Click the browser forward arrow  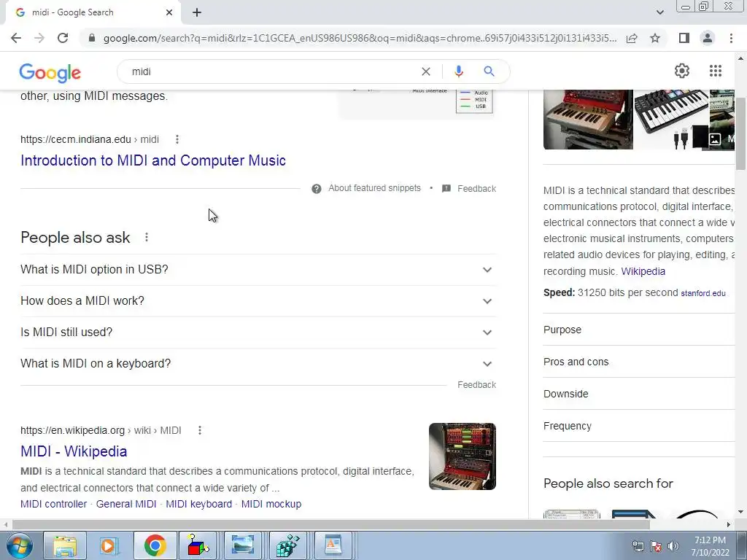(x=39, y=38)
